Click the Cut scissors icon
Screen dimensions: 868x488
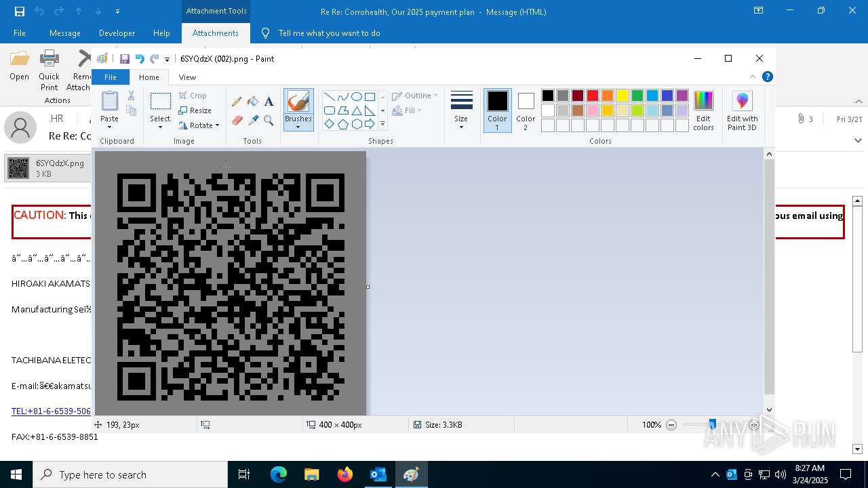tap(132, 96)
